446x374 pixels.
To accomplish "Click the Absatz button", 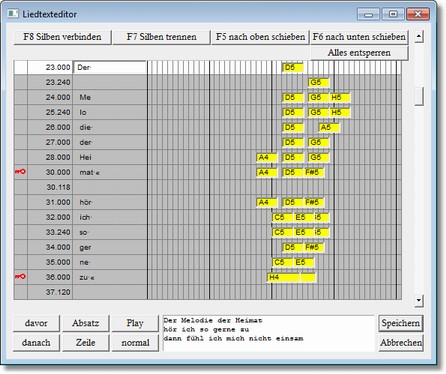I will point(86,323).
